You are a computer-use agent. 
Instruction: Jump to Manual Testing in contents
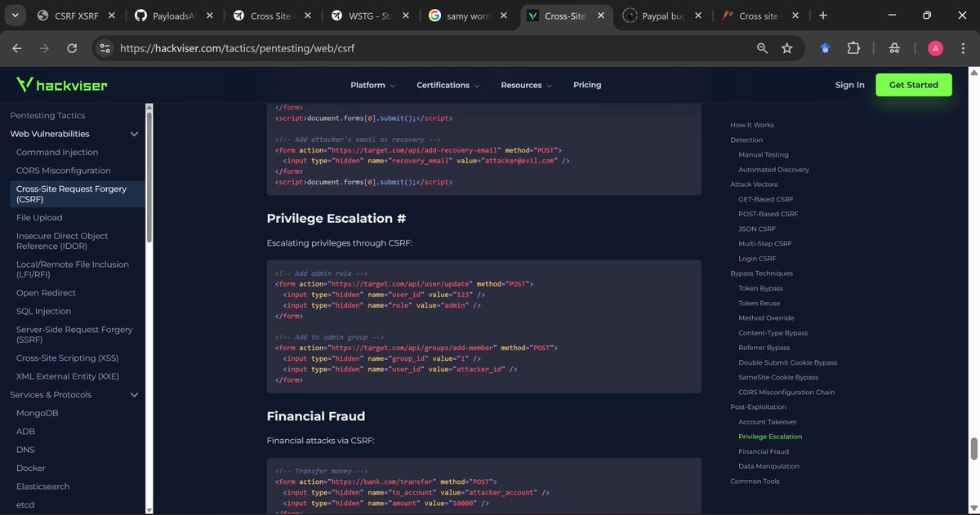click(x=763, y=155)
